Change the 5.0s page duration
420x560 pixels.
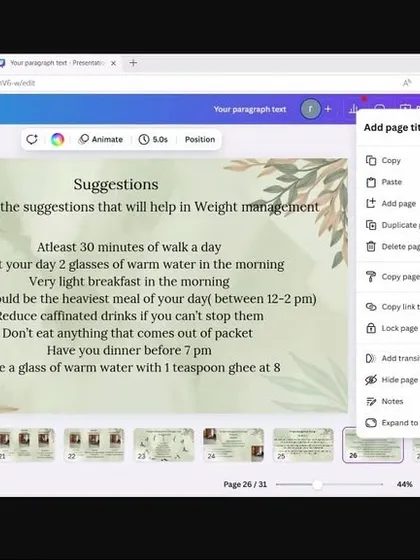(153, 139)
